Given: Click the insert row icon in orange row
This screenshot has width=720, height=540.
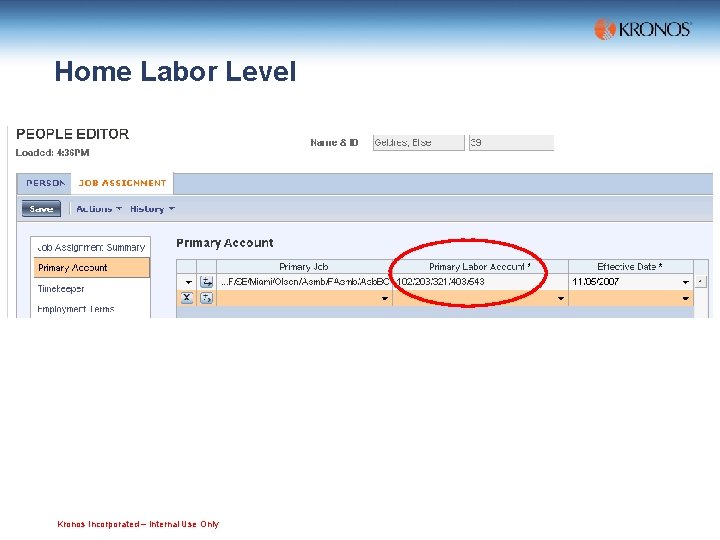Looking at the screenshot, I should (207, 298).
